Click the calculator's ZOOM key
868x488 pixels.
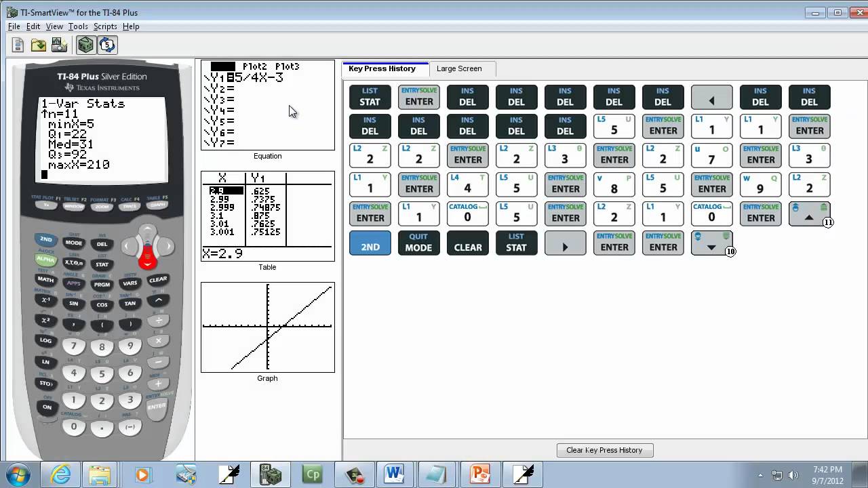click(102, 206)
